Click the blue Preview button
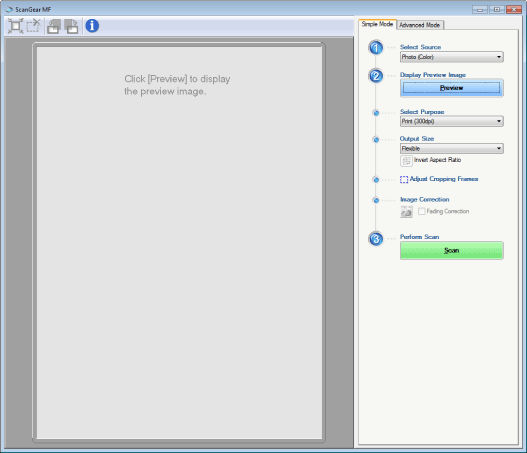Viewport: 527px width, 453px height. pyautogui.click(x=451, y=88)
